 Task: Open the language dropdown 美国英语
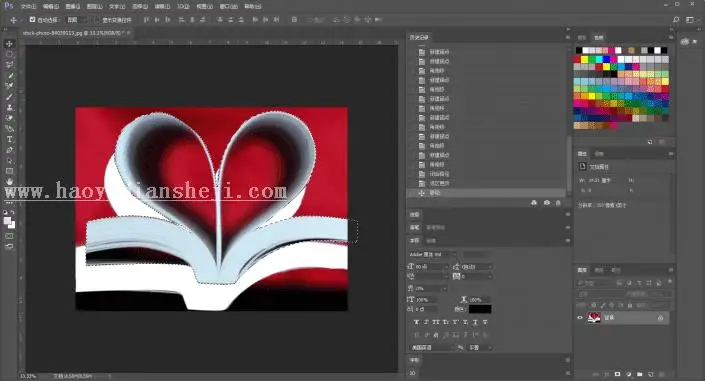(433, 348)
